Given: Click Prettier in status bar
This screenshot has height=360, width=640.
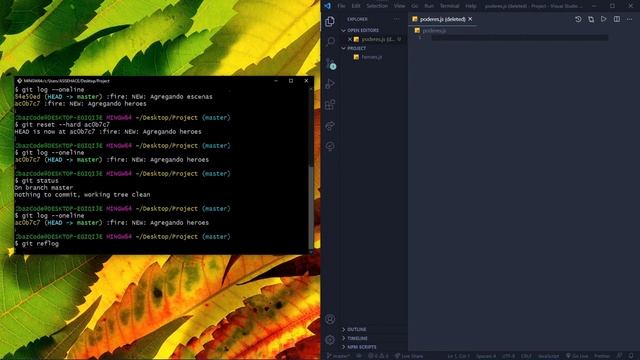Looking at the screenshot, I should 602,356.
